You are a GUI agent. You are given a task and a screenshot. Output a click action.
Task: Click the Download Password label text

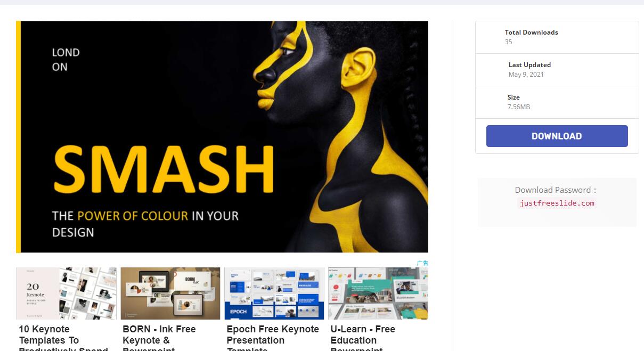point(556,190)
